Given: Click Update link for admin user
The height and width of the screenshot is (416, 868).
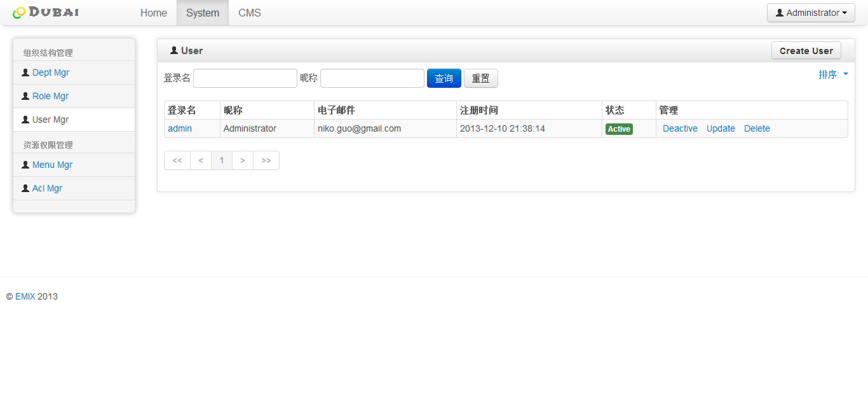Looking at the screenshot, I should point(721,128).
